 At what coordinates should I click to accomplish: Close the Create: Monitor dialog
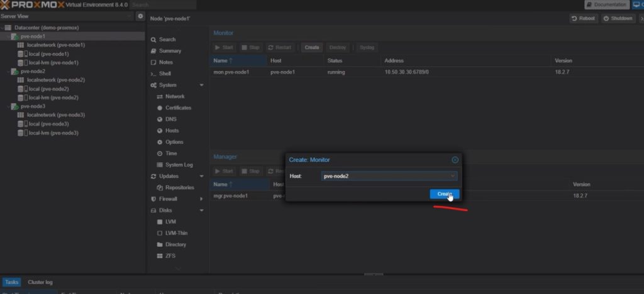pos(455,160)
